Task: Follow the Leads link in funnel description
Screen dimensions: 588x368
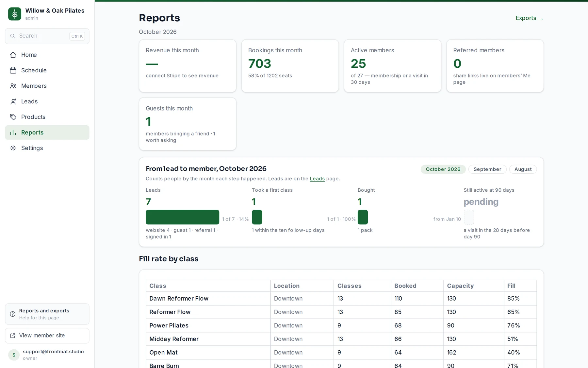Action: 317,179
